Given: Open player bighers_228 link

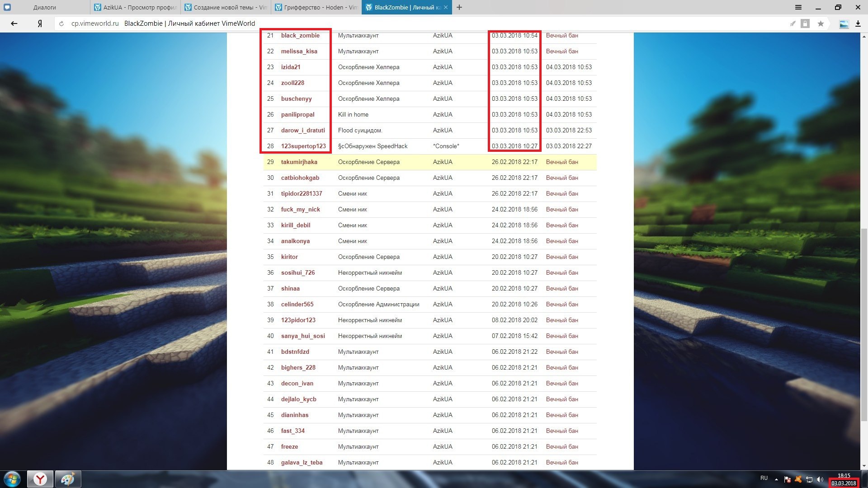Looking at the screenshot, I should pos(298,367).
